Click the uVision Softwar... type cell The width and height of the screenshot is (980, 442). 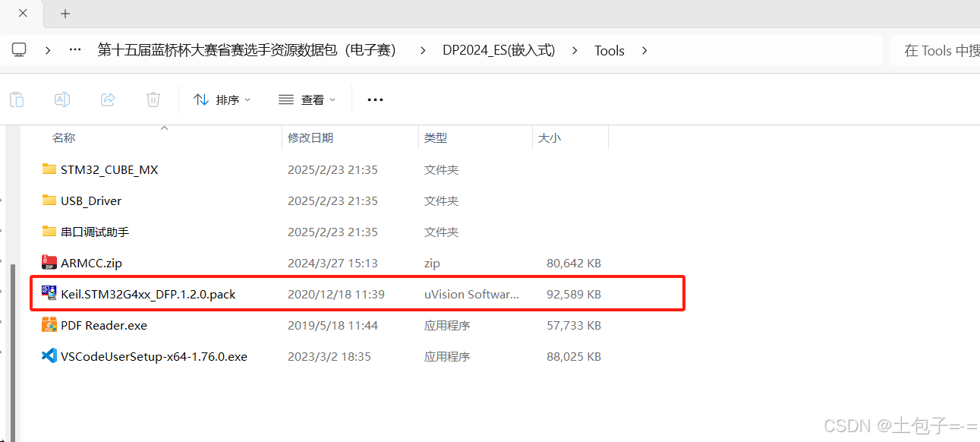[x=471, y=294]
